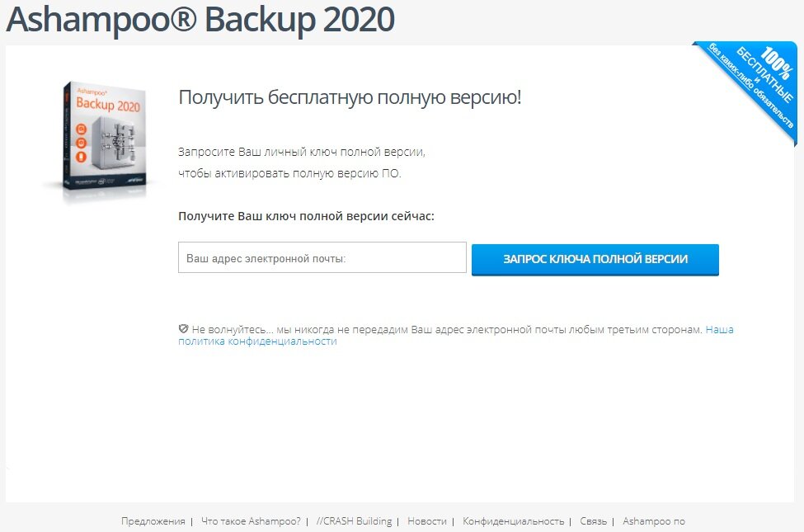Click the orange camera icon on the box art
804x532 pixels.
coord(80,129)
